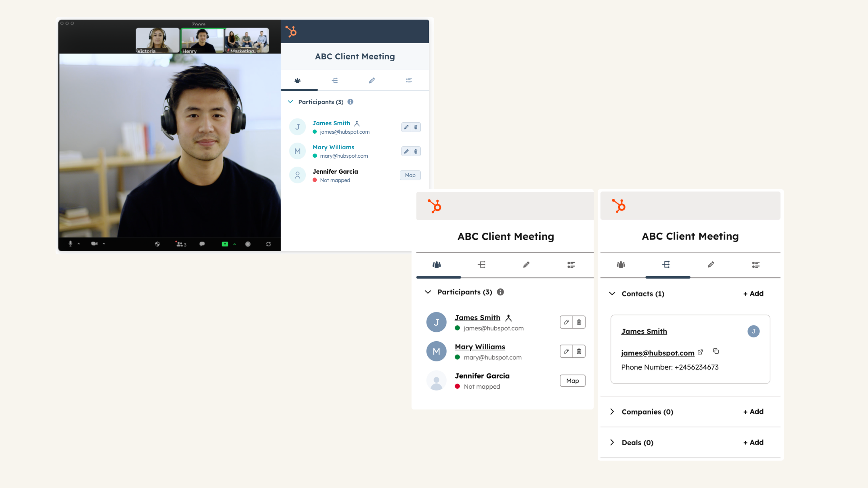The image size is (868, 488).
Task: Open video settings via camera chevron
Action: [104, 244]
